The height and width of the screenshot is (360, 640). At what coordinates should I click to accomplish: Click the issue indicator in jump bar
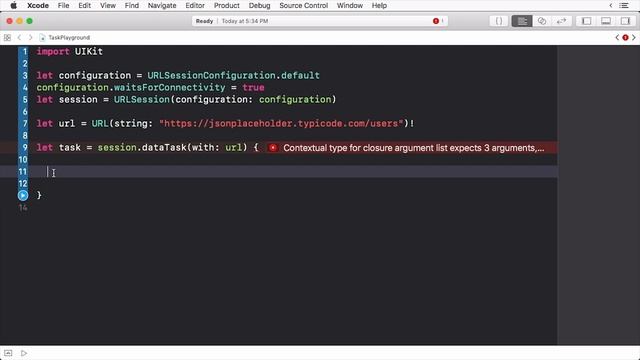point(625,38)
